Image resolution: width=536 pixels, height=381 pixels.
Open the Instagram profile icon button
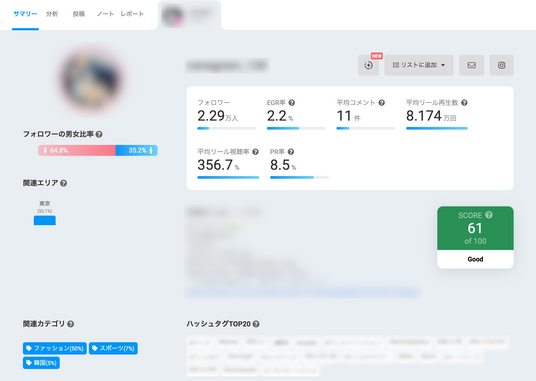click(501, 65)
